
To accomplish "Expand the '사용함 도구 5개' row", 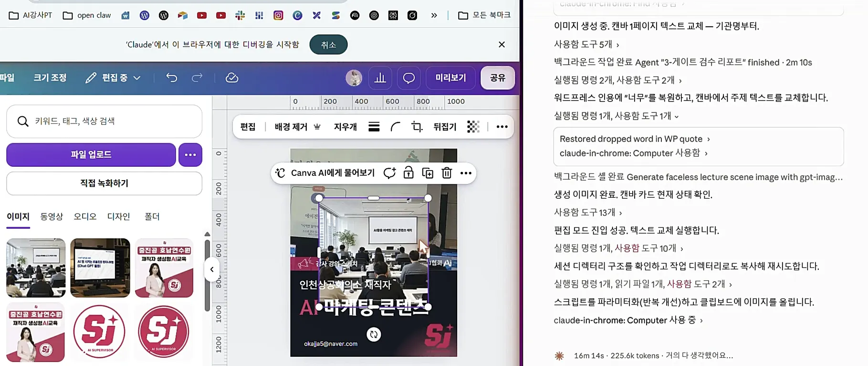I will pos(586,44).
